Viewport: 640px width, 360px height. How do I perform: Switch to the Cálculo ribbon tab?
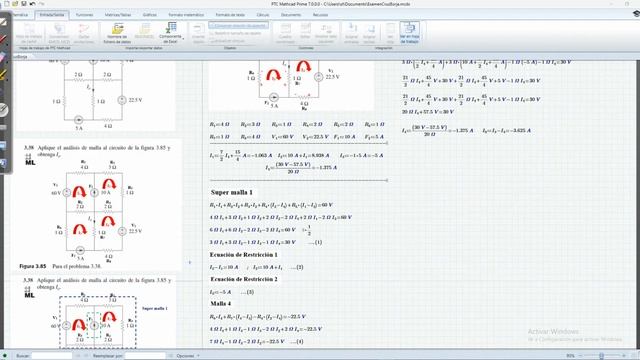(262, 15)
